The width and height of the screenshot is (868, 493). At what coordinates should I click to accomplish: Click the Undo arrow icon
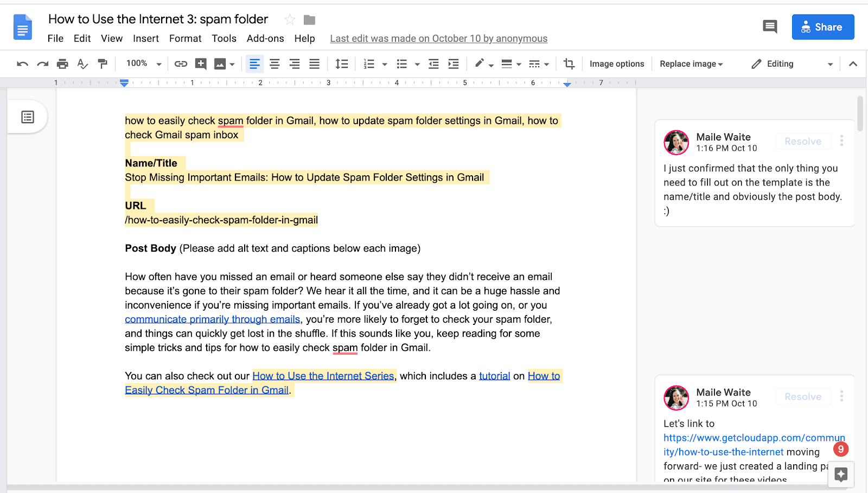(22, 64)
